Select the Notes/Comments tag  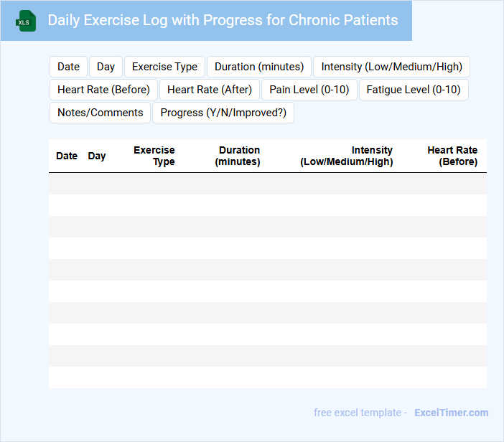point(100,113)
